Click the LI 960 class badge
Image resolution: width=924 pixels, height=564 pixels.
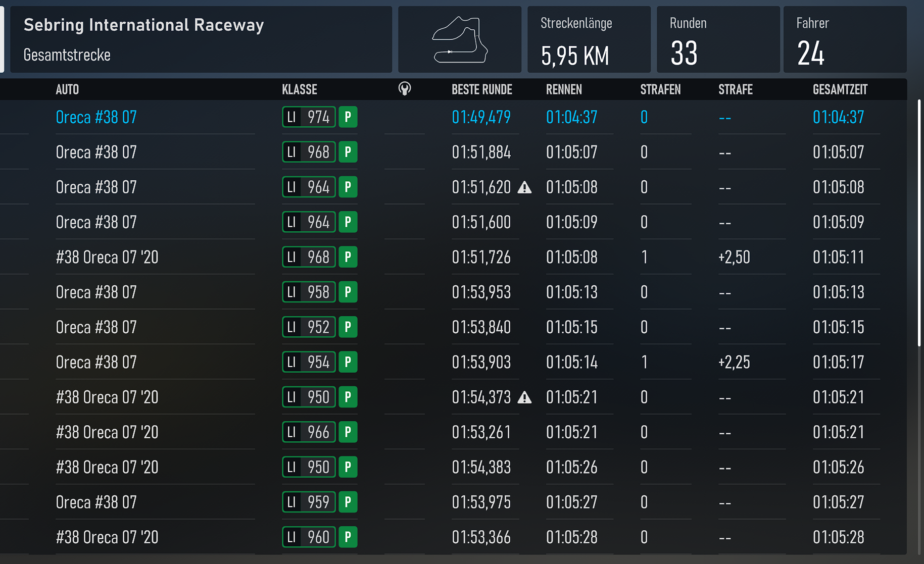pyautogui.click(x=309, y=537)
